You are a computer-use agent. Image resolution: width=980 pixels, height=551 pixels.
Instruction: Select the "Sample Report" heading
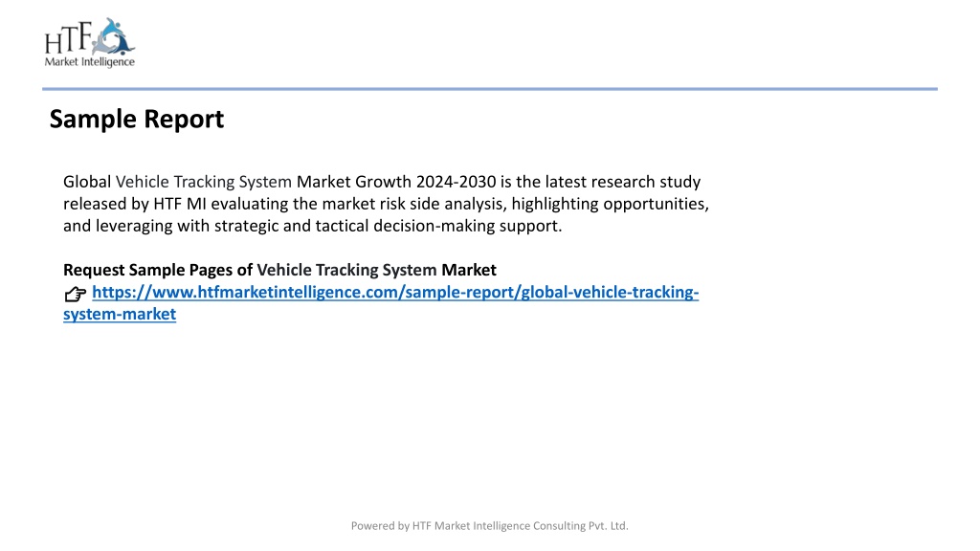pyautogui.click(x=136, y=120)
